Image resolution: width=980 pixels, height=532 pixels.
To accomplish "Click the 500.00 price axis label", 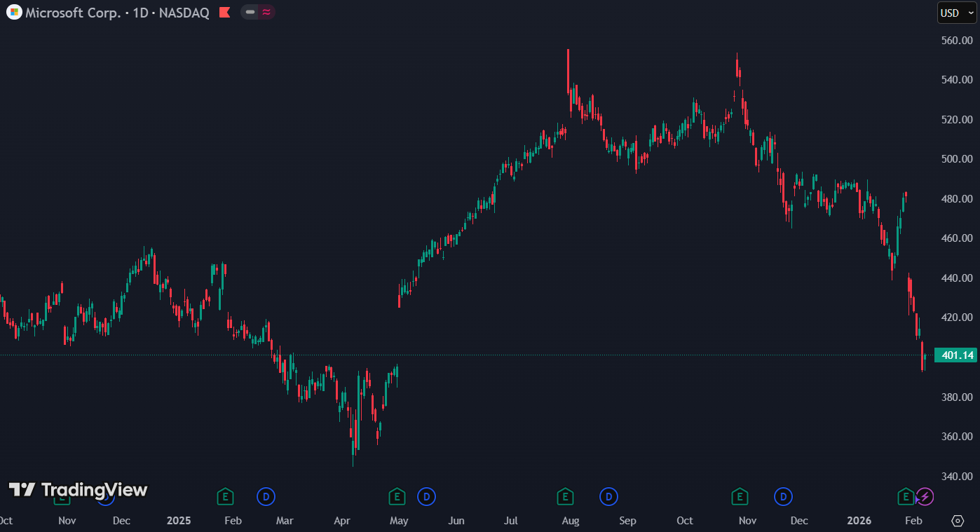I will point(957,159).
